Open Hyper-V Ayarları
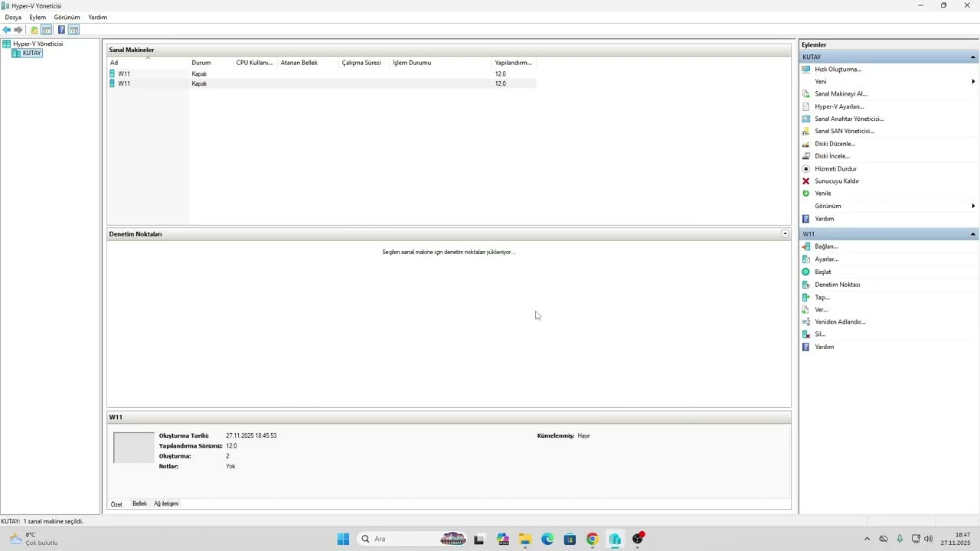Screen dimensions: 980x551 [x=839, y=106]
